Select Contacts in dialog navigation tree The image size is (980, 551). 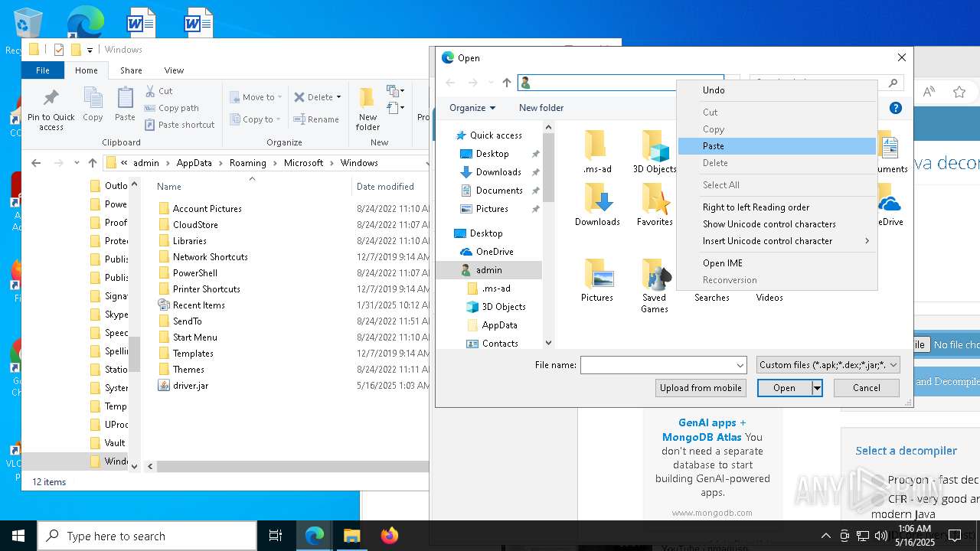click(x=500, y=344)
